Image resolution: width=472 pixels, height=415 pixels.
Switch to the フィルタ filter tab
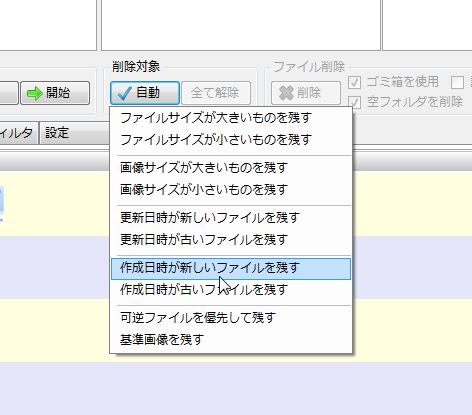pos(18,133)
